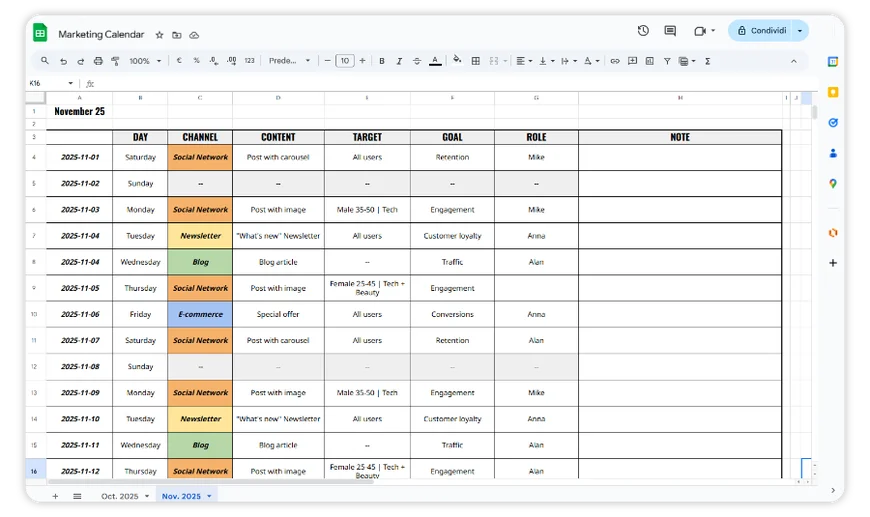Image resolution: width=870 pixels, height=517 pixels.
Task: Open the font family dropdown
Action: point(290,61)
